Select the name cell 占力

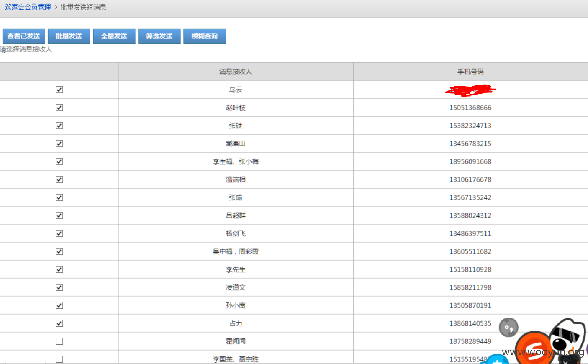236,323
